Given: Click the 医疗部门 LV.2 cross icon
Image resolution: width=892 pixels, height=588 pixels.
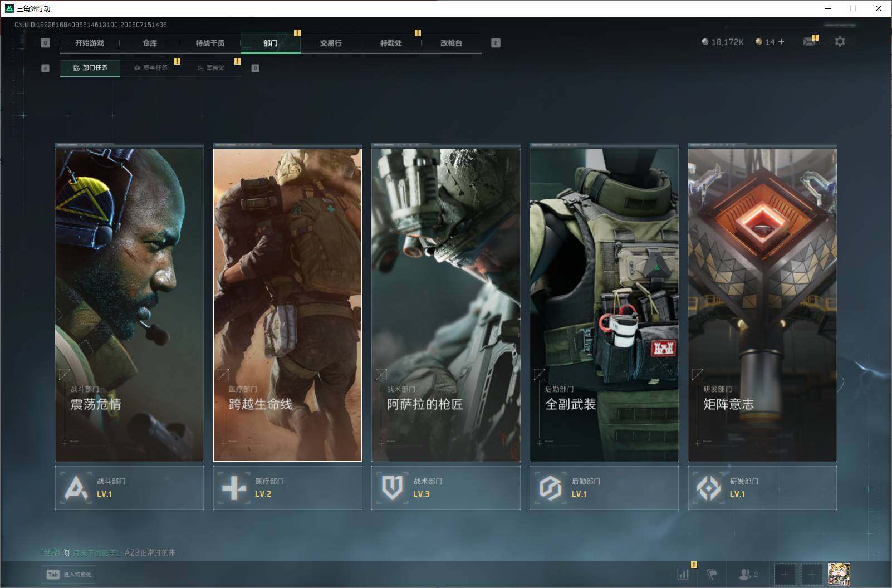Looking at the screenshot, I should coord(234,488).
